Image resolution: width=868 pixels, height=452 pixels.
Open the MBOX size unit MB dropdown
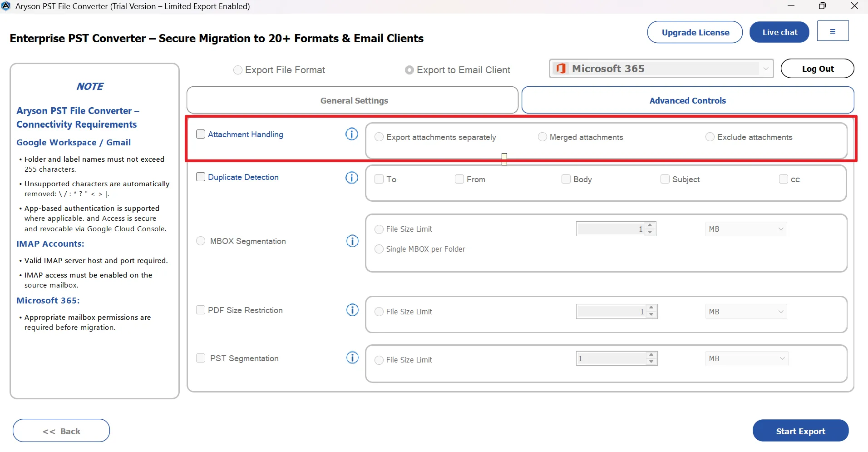pos(746,229)
